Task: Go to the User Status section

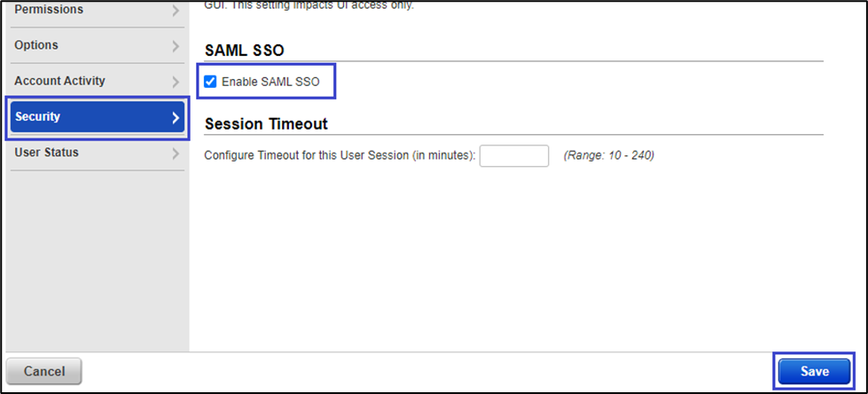Action: tap(46, 153)
